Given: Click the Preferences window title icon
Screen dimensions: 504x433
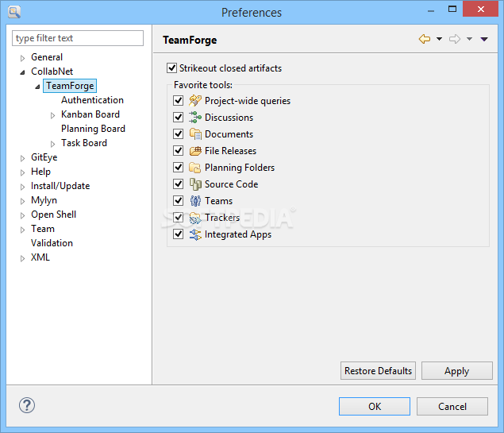Looking at the screenshot, I should (14, 12).
